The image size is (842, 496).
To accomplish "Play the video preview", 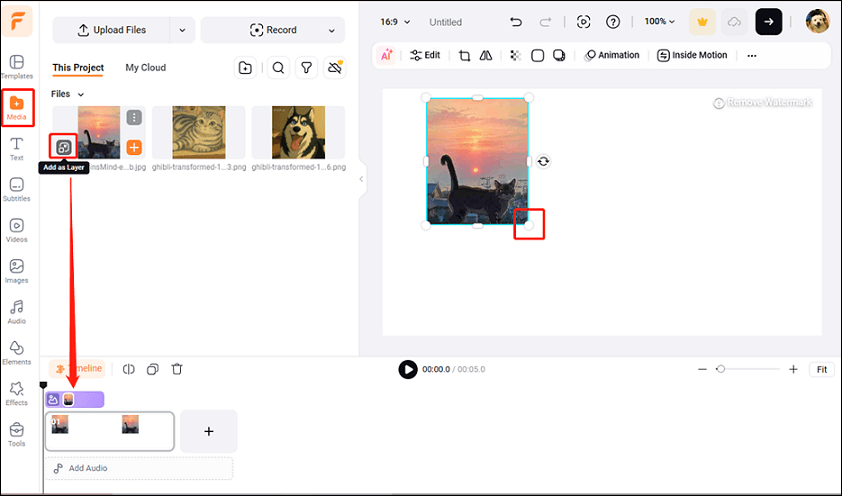I will tap(408, 369).
